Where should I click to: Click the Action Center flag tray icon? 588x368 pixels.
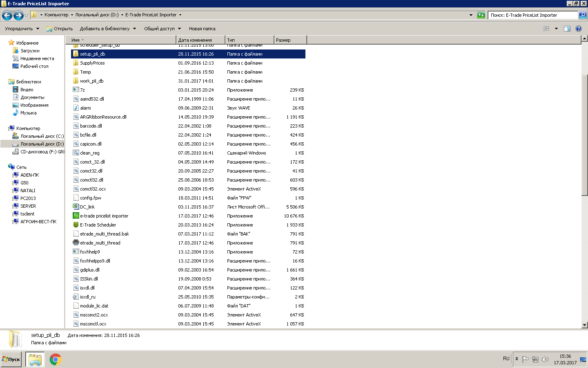click(526, 359)
